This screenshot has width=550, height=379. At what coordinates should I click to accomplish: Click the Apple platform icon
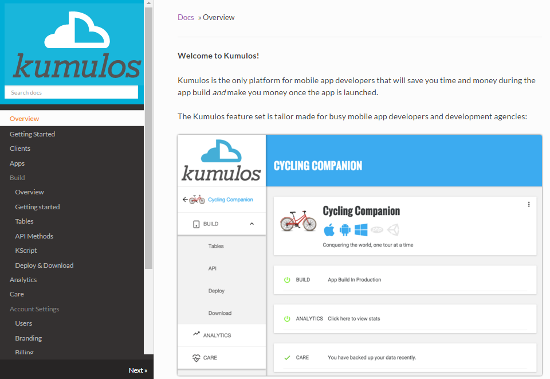pyautogui.click(x=329, y=230)
